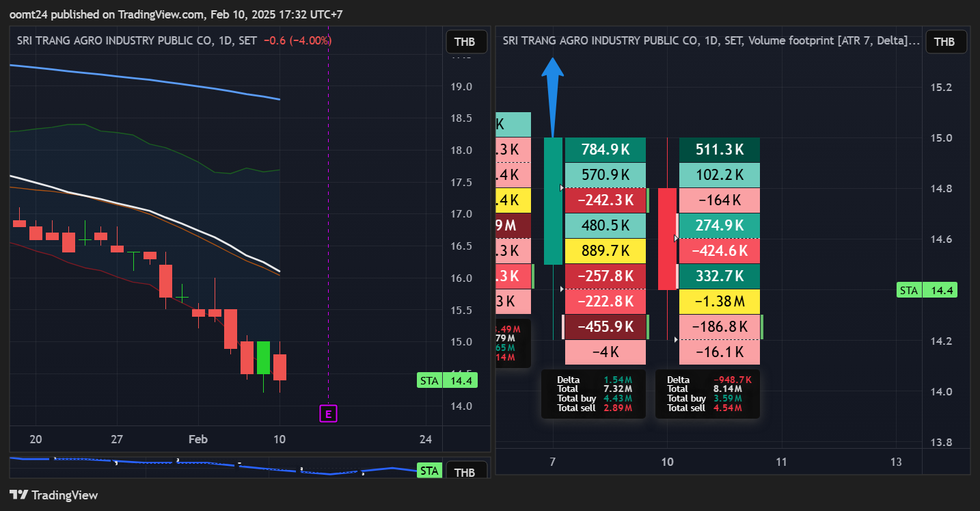Click the Total buy 3.59 M value
This screenshot has height=511, width=980.
point(732,398)
